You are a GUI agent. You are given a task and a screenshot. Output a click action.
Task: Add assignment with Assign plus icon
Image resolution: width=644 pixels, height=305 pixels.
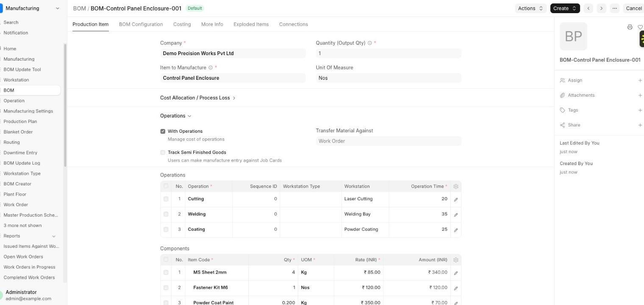(x=640, y=81)
